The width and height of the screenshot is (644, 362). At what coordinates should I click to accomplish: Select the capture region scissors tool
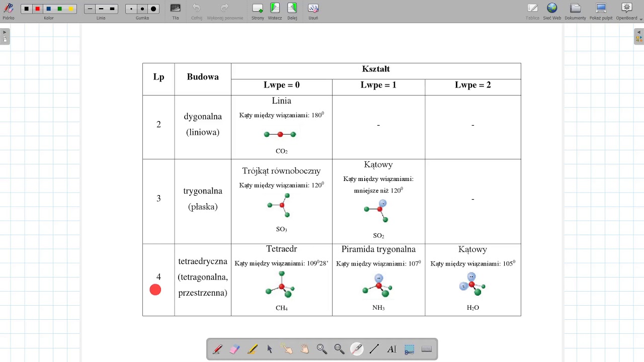pos(409,349)
